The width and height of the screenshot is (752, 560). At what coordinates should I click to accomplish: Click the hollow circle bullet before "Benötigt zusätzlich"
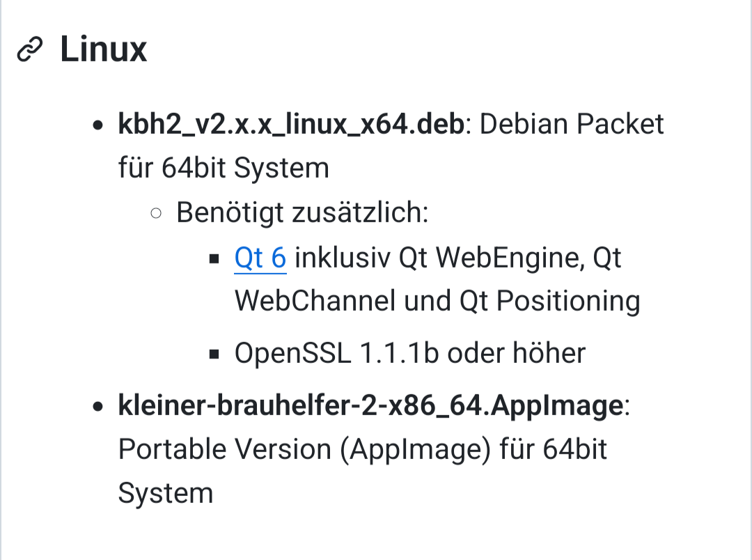[x=157, y=213]
